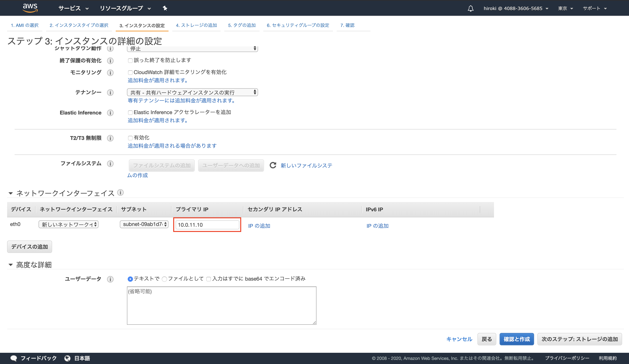The image size is (629, 364).
Task: Click the info icon beside ネットワークインターフェイス
Action: (121, 193)
